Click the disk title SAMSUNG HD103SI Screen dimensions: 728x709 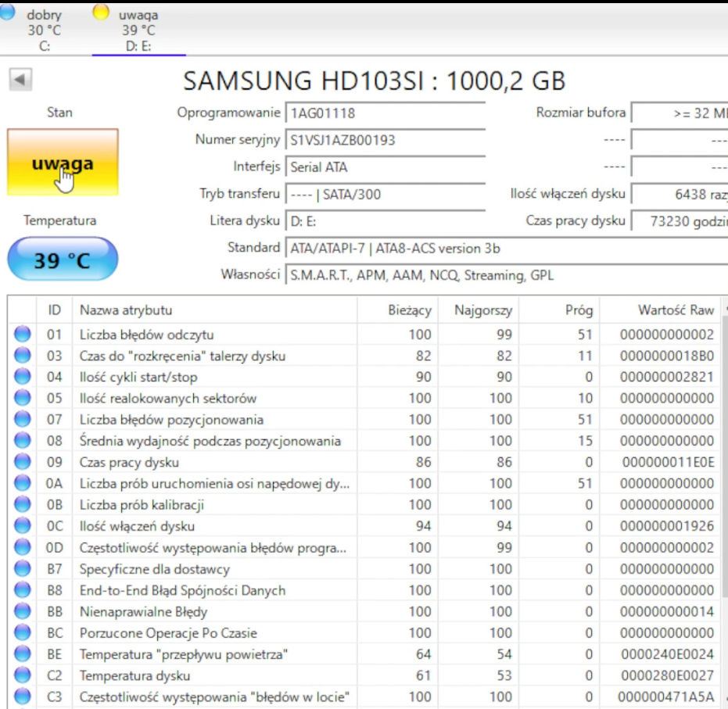pyautogui.click(x=375, y=81)
